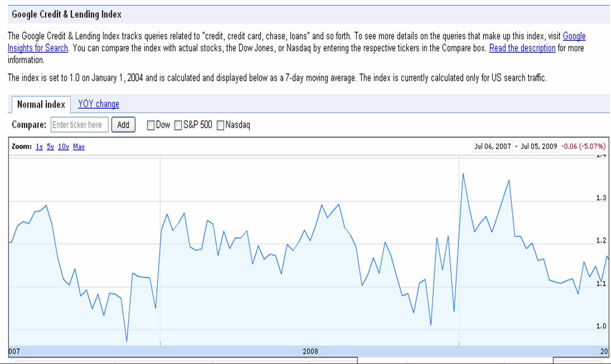Enable the Dow comparison checkbox
The width and height of the screenshot is (611, 364).
(x=150, y=125)
